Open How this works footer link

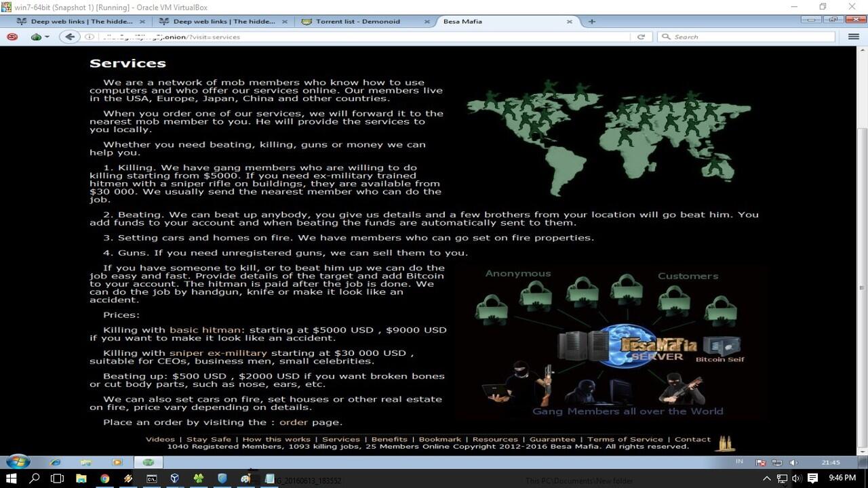(x=277, y=439)
